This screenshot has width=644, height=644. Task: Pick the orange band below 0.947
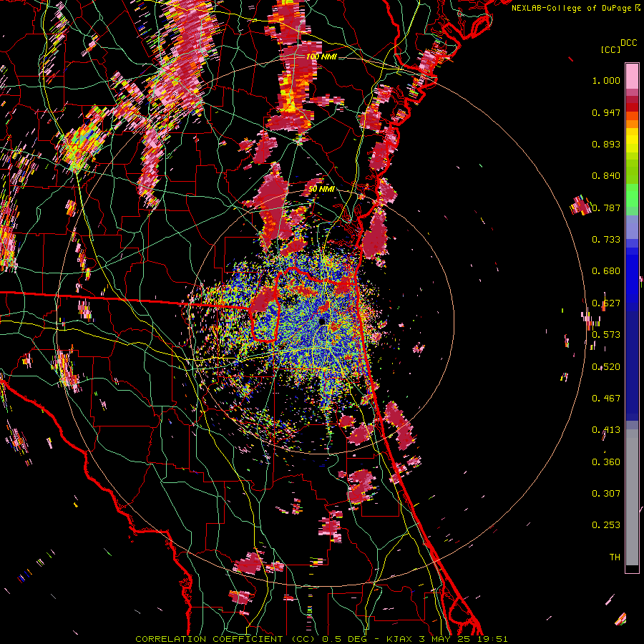[x=632, y=124]
